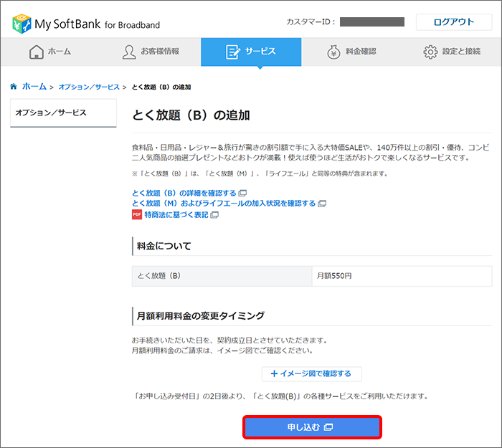Viewport: 502px width, 448px height.
Task: Click the new-window icon inside the 申し込む button
Action: (328, 427)
